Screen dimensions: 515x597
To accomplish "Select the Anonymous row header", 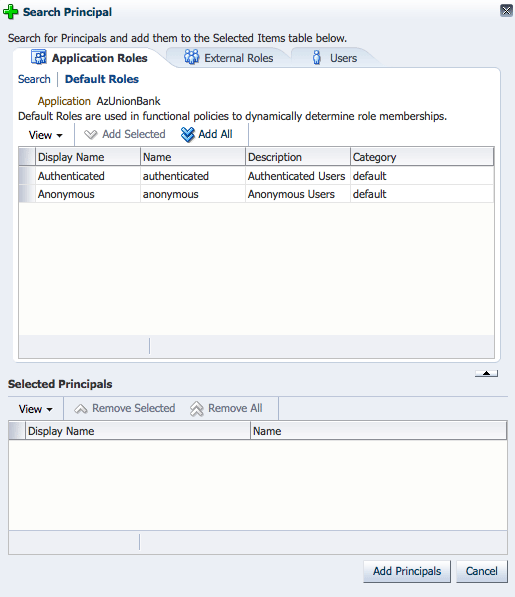I will click(x=27, y=194).
